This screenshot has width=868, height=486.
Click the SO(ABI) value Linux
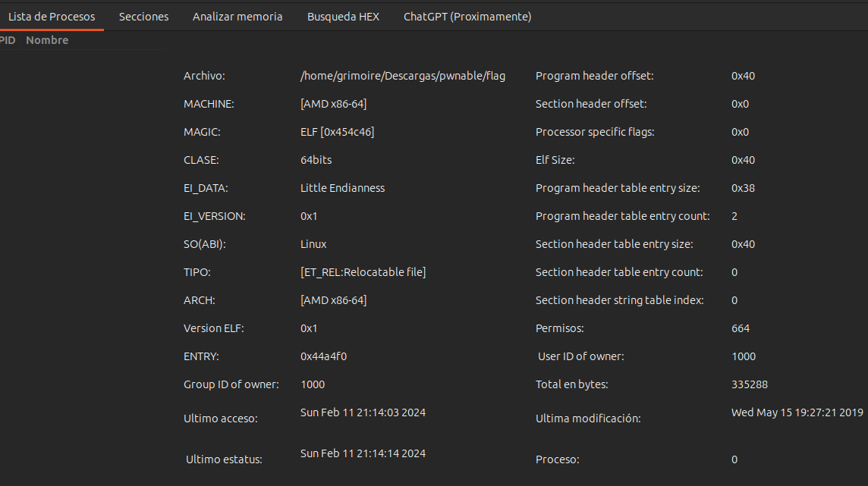[x=313, y=244]
